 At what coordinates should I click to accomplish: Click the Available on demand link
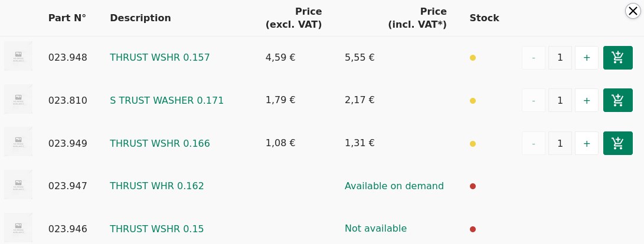[x=394, y=186]
